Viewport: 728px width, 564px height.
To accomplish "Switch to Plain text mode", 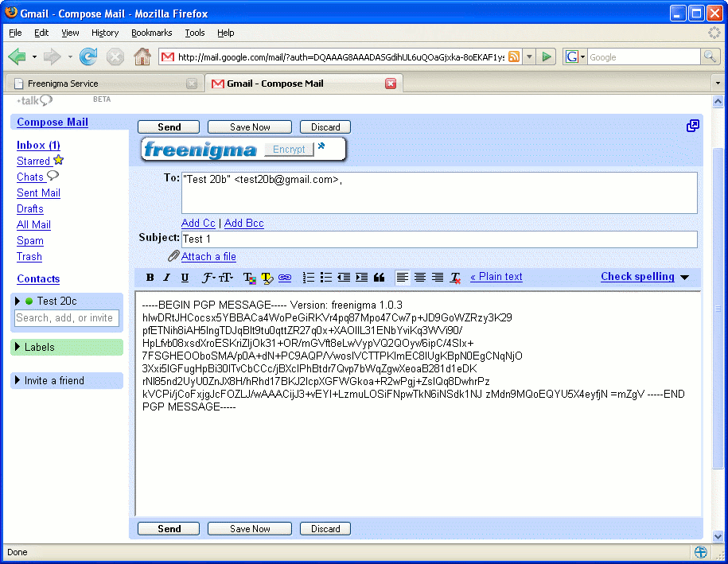I will click(496, 277).
